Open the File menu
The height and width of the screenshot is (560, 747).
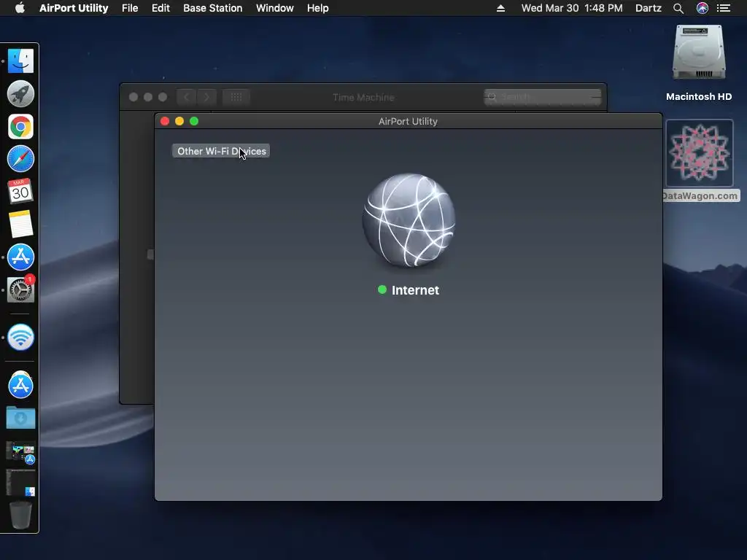tap(130, 8)
